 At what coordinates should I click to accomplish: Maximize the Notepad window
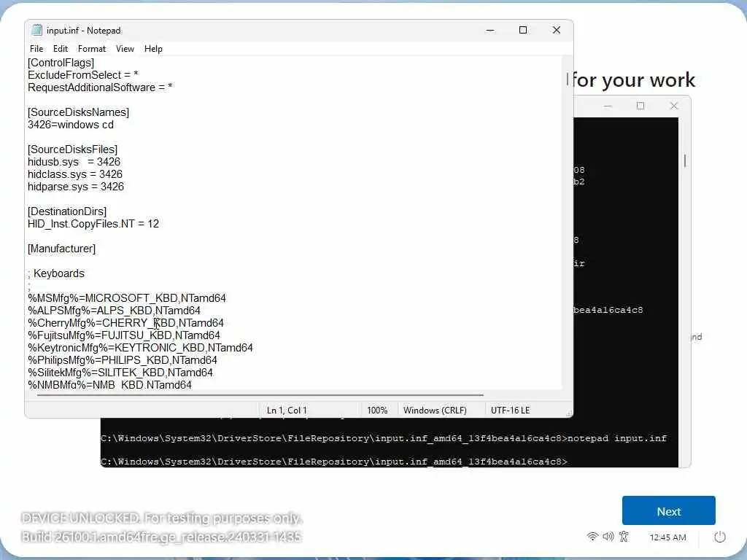522,30
